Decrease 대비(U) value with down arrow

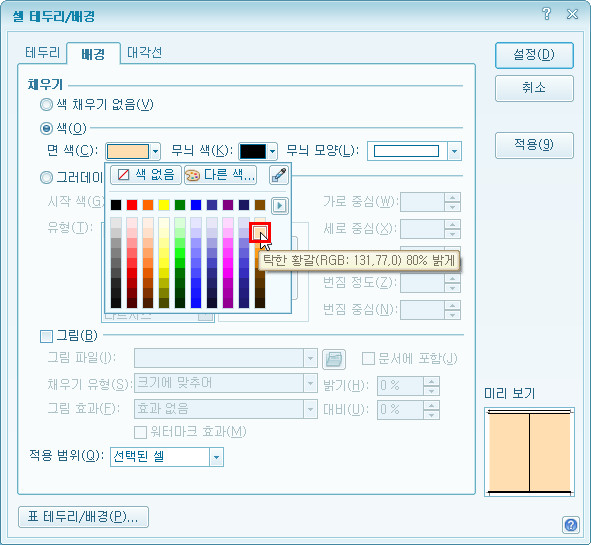click(431, 415)
